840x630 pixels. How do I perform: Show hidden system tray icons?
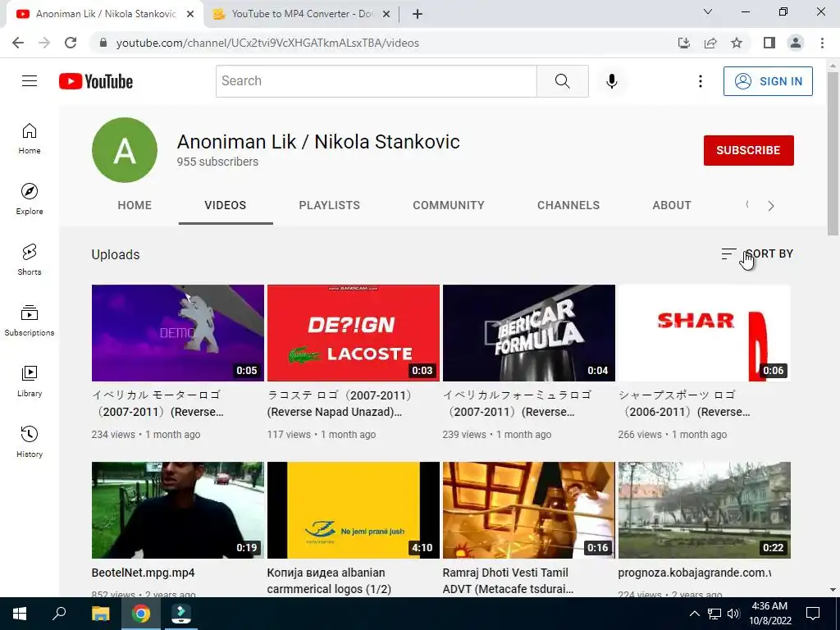(x=694, y=614)
